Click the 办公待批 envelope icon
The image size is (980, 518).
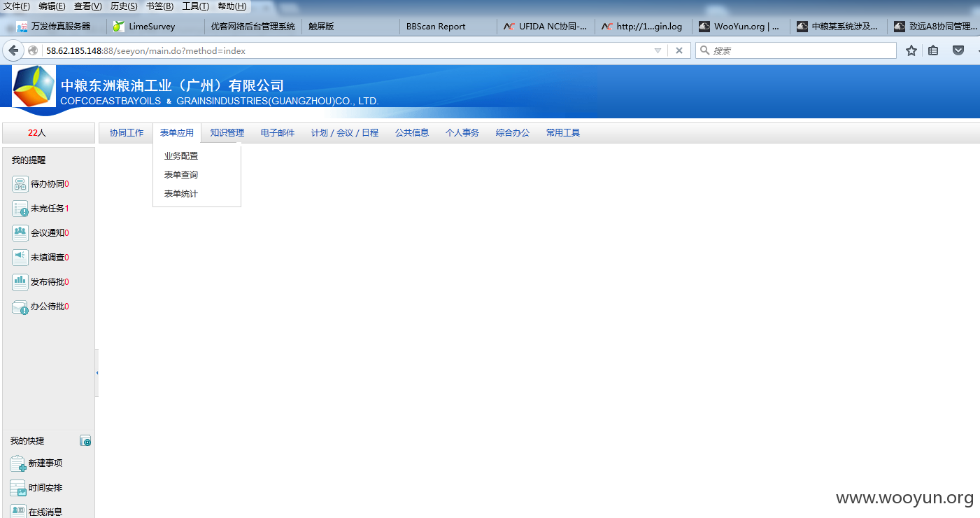coord(20,307)
